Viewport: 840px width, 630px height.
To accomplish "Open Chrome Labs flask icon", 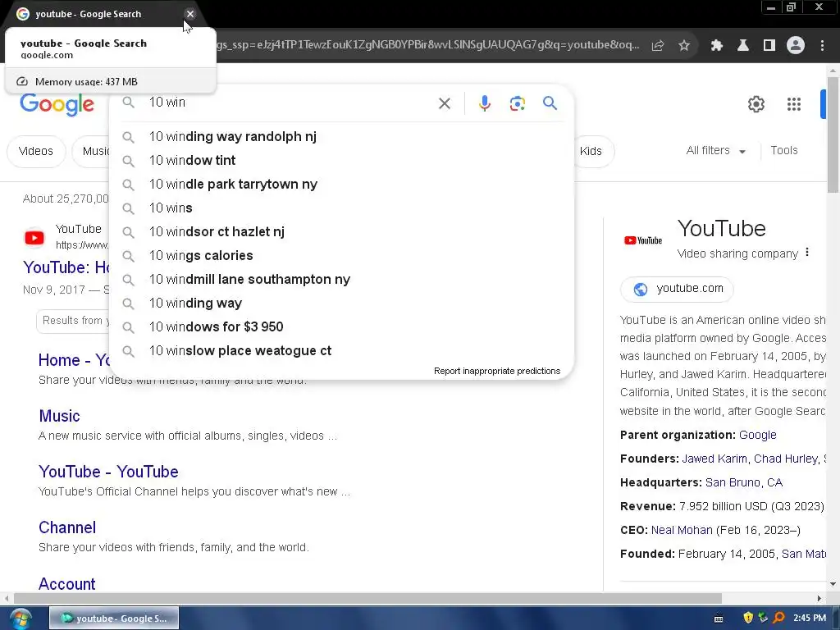I will (743, 46).
